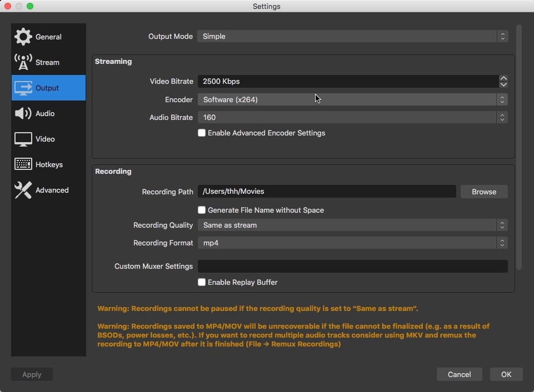Edit the Recording Path text field

[x=326, y=192]
